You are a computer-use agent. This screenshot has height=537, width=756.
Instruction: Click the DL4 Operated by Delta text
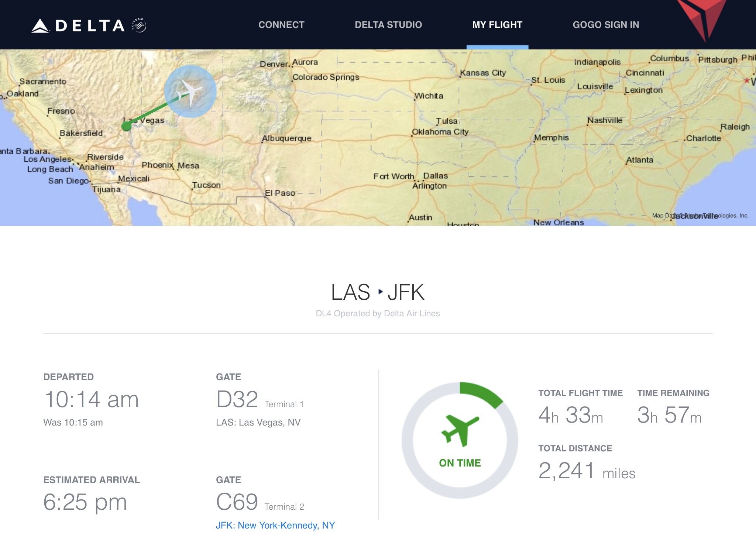(378, 313)
